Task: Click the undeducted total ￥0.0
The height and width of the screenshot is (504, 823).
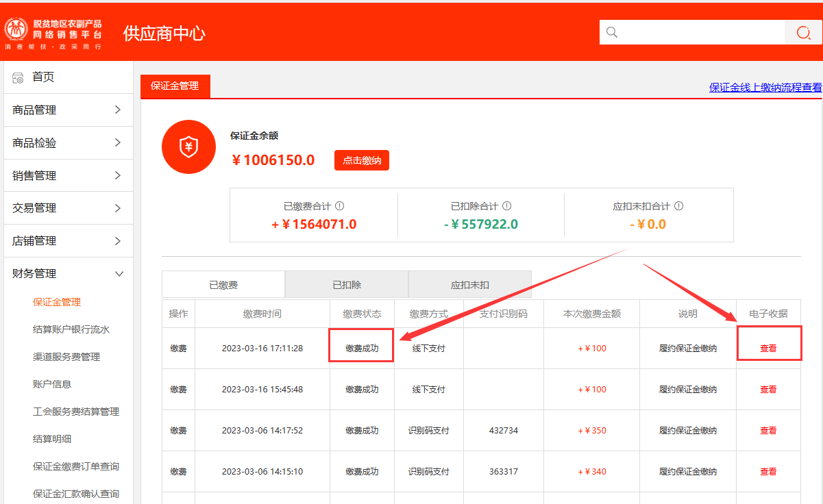Action: point(648,225)
